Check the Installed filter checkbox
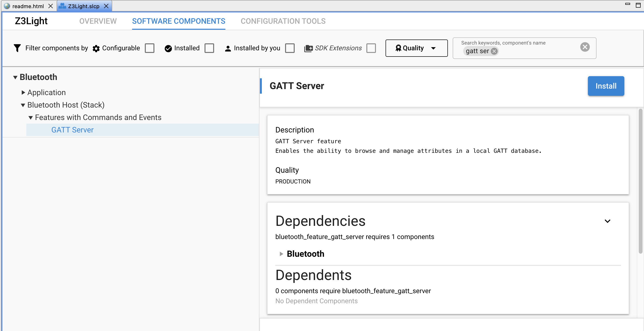The image size is (644, 331). [209, 48]
